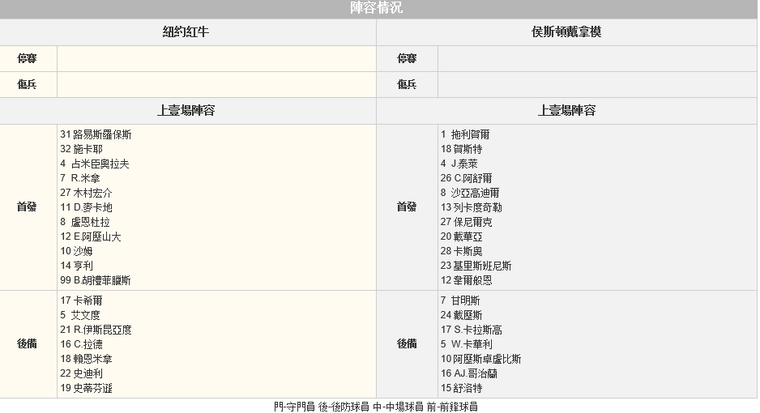Screen dimensions: 760x413
Task: Select substitute 15 舒洛特
Action: [x=461, y=388]
